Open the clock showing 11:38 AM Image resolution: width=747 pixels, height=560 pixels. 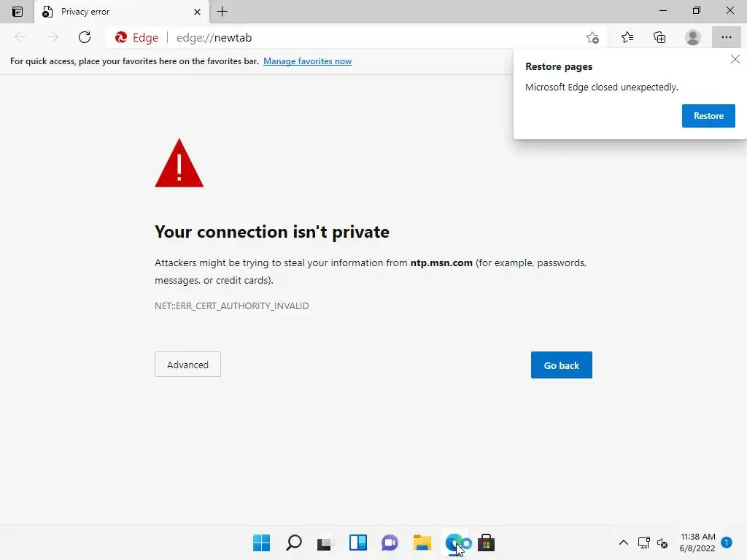click(x=697, y=542)
